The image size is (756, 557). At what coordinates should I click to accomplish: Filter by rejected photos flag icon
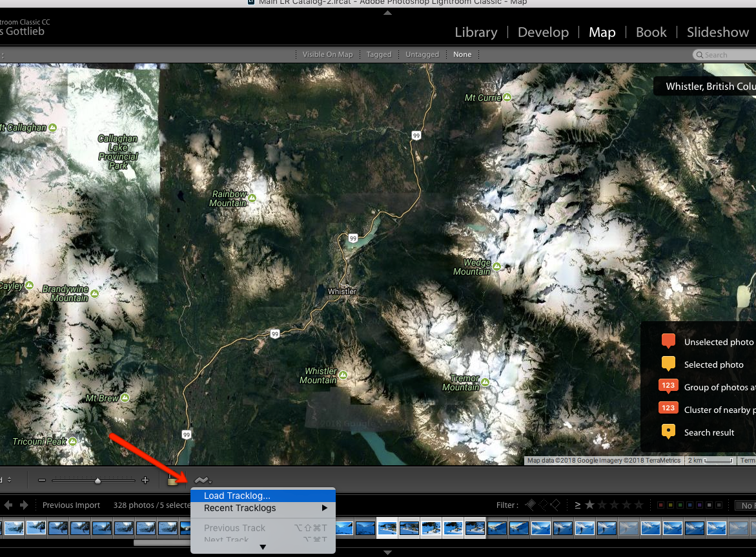(x=555, y=505)
